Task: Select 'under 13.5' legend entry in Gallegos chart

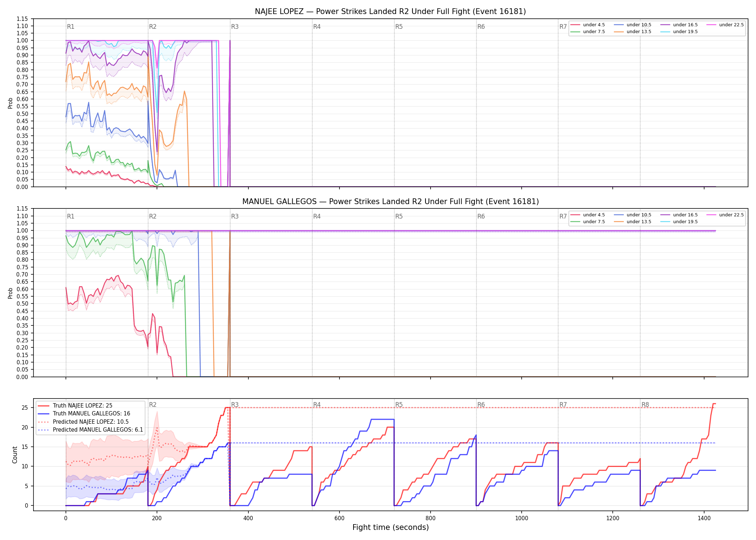Action: pos(633,222)
